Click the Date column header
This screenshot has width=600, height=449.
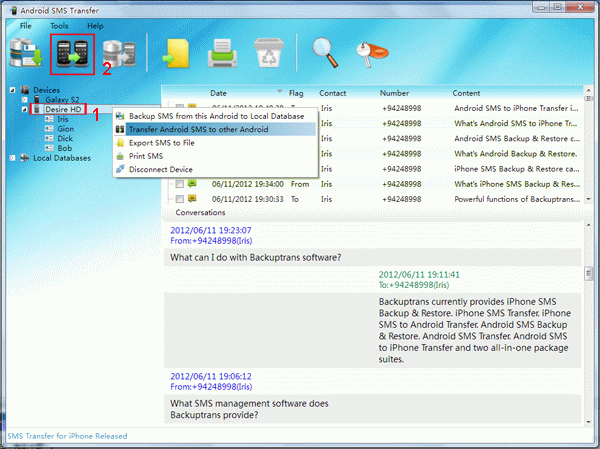point(218,93)
